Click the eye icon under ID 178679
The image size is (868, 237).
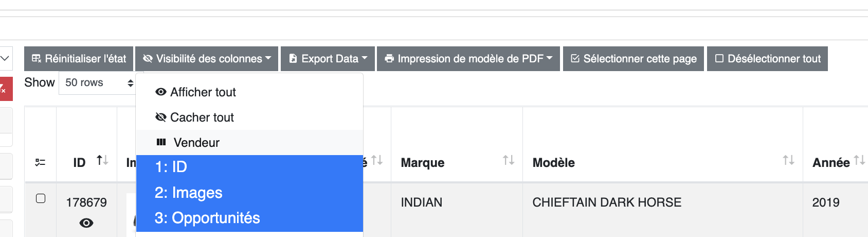tap(86, 223)
